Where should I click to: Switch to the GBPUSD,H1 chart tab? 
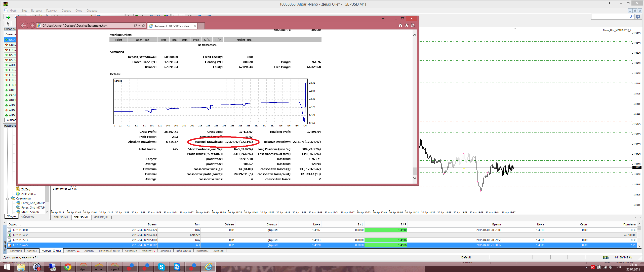(x=101, y=217)
